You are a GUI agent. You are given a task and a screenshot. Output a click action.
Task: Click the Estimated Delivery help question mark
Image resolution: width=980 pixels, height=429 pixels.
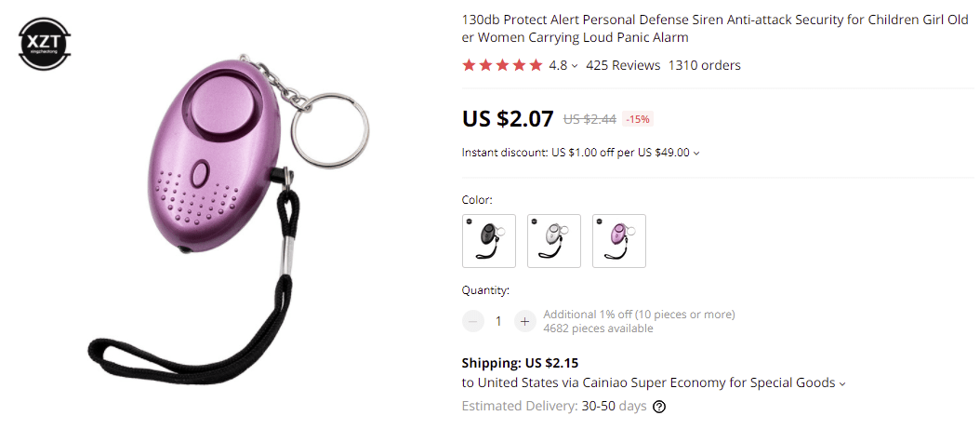click(659, 407)
